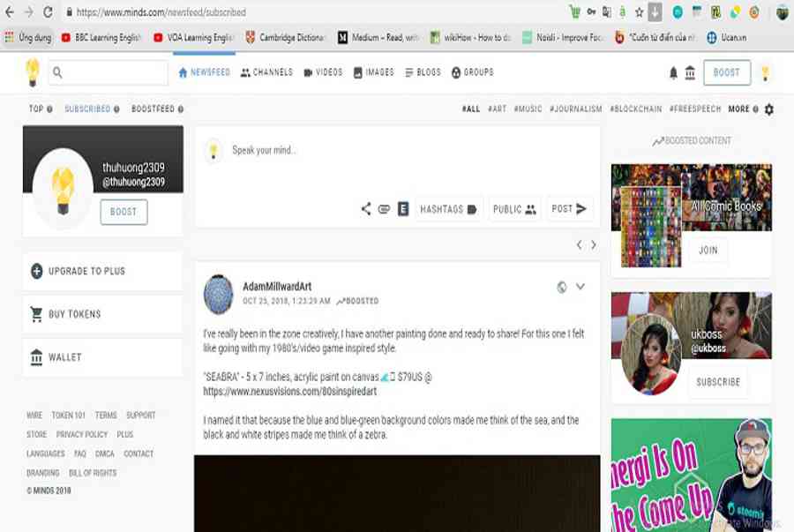This screenshot has width=794, height=532.
Task: Switch to the BOOSTFEED tab
Action: pyautogui.click(x=157, y=109)
